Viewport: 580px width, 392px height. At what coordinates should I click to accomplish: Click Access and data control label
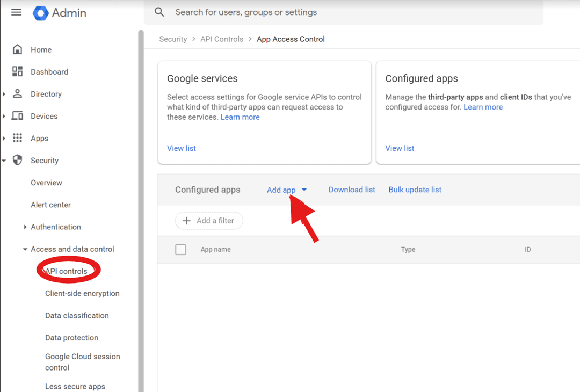pyautogui.click(x=73, y=249)
